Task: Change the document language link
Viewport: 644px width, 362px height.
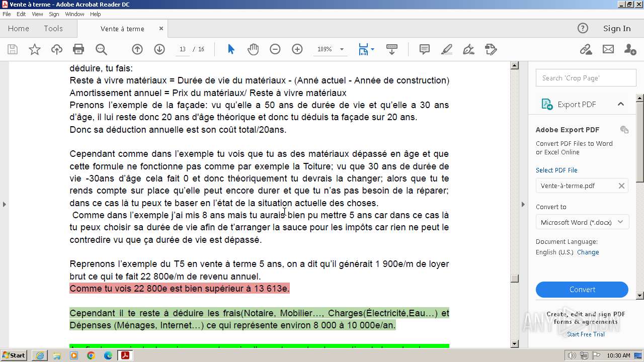Action: click(588, 252)
